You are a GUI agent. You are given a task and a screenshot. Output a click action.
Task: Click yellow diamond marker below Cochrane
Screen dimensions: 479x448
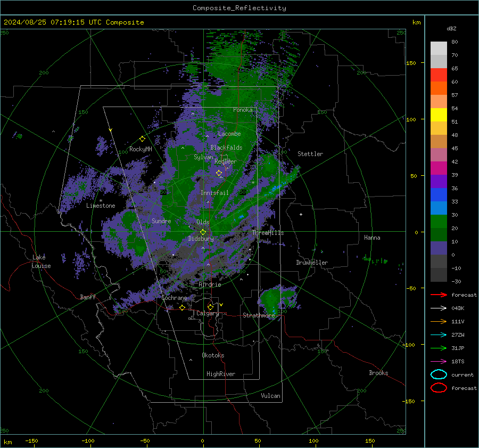coord(182,308)
